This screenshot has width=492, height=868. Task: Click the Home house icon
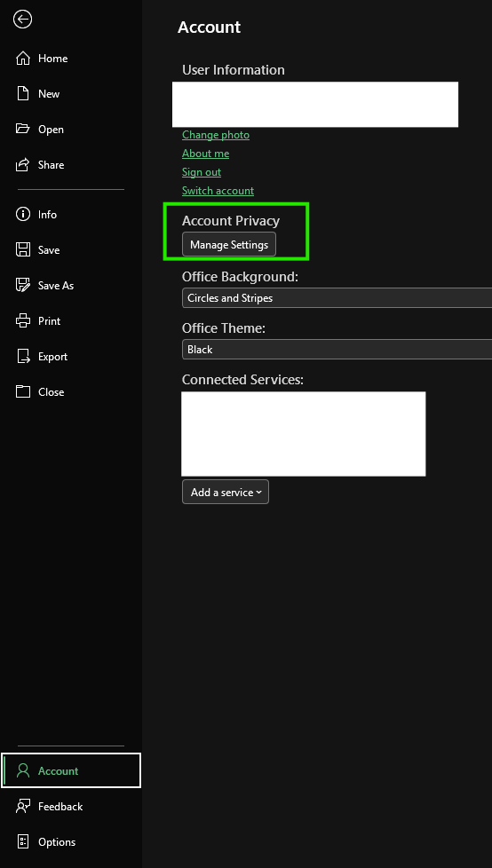click(x=23, y=58)
